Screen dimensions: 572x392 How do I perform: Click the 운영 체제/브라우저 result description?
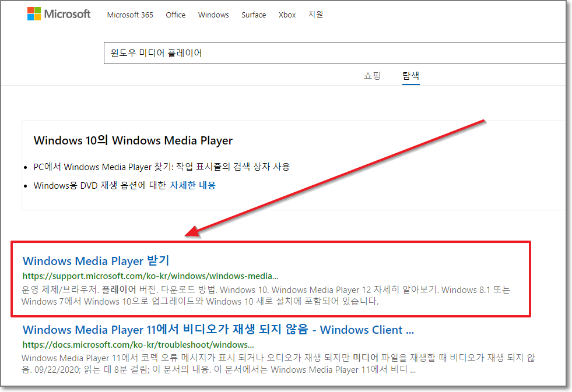click(265, 296)
